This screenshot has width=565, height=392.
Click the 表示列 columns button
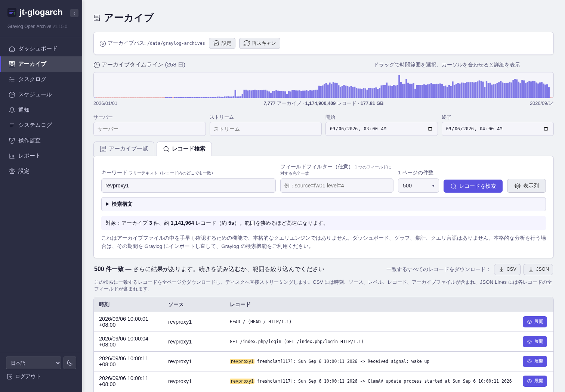pos(527,186)
